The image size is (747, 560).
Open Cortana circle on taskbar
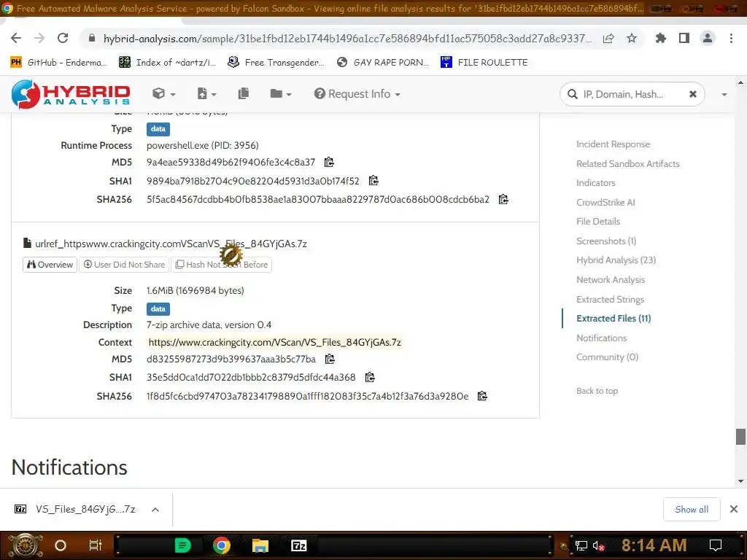(x=61, y=545)
